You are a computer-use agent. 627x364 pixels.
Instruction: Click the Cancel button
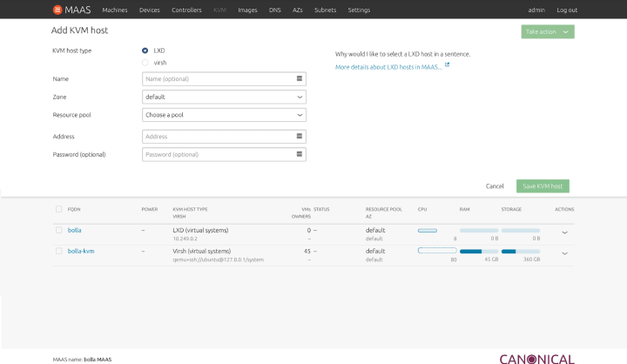coord(495,186)
